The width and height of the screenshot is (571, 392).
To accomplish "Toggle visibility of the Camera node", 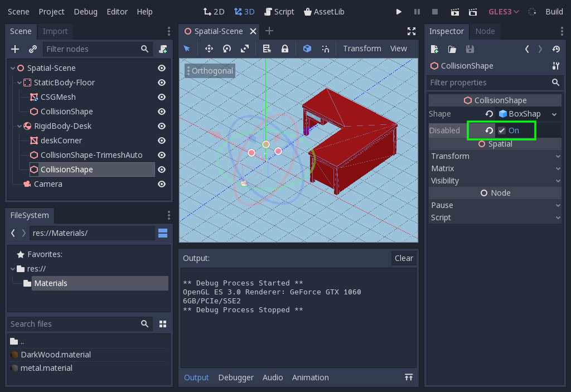I will point(161,184).
